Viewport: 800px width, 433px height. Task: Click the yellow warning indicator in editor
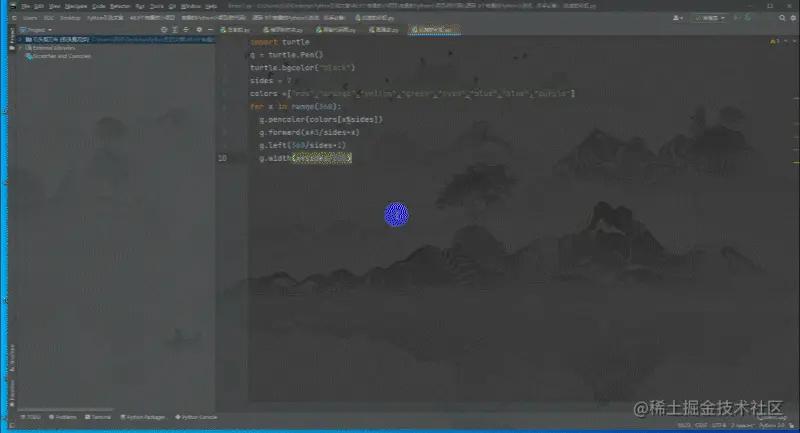pos(774,41)
